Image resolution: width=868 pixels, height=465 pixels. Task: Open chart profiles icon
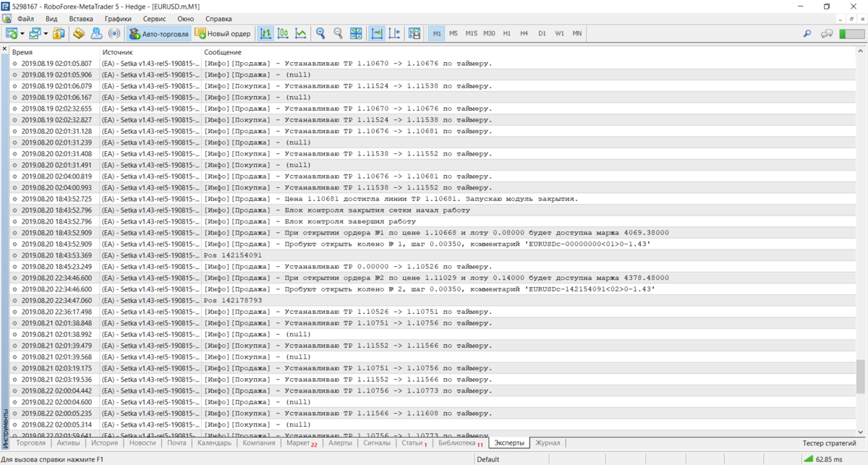coord(35,33)
